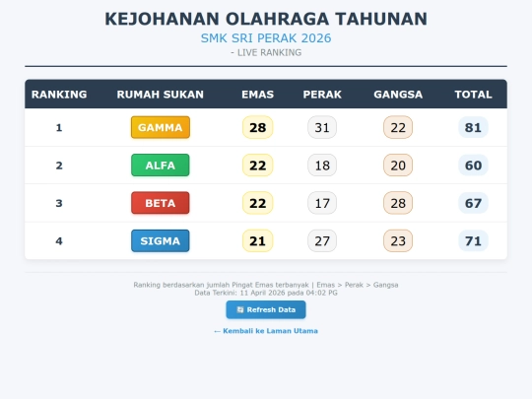This screenshot has height=399, width=532.
Task: Click ALFA's silver count 18
Action: tap(322, 166)
